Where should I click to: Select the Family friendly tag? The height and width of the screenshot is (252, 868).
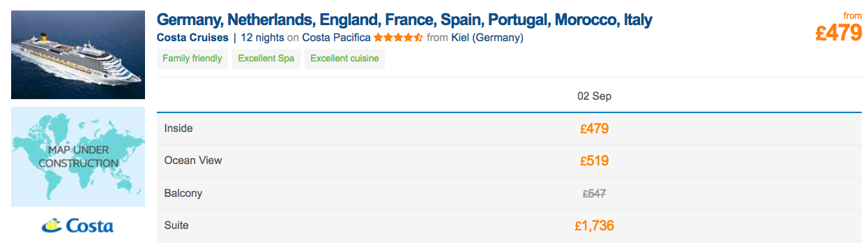click(192, 59)
